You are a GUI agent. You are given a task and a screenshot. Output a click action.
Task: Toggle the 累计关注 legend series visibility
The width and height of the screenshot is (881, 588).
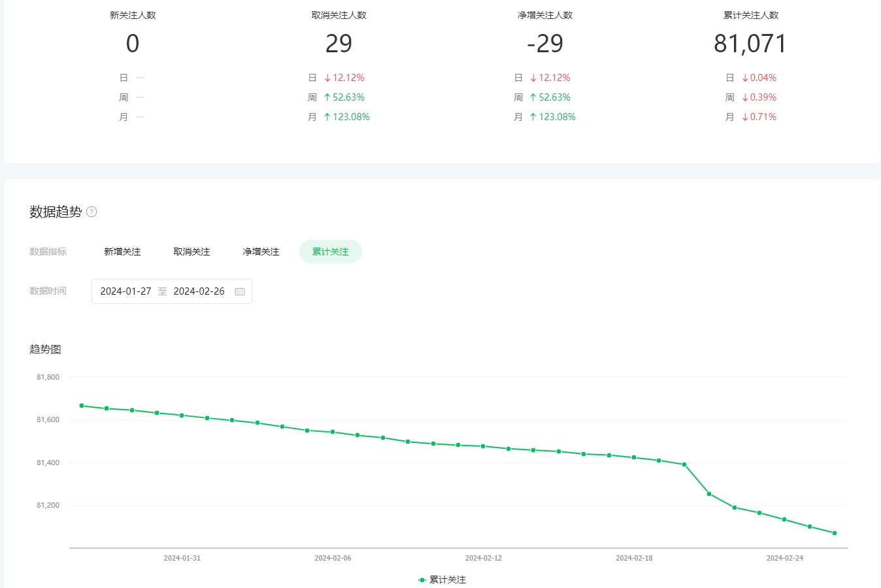pos(448,580)
